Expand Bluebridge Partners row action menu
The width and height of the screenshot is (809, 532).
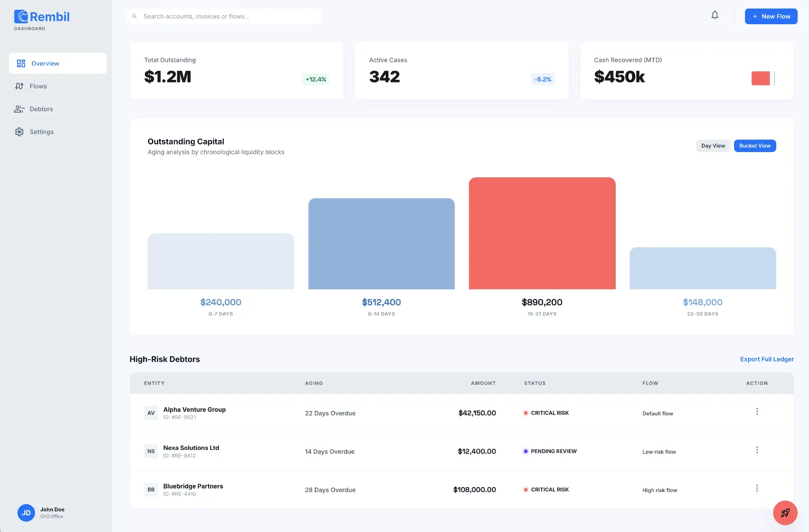click(757, 488)
